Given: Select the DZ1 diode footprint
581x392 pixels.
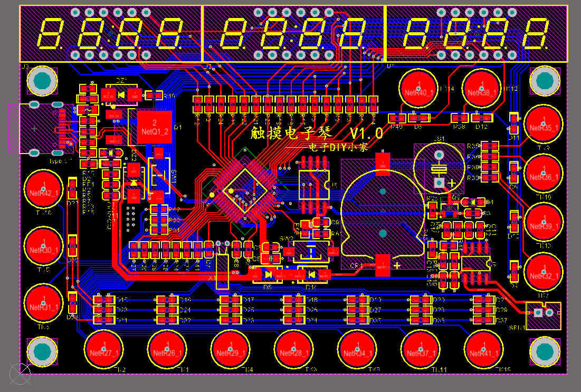Looking at the screenshot, I should tap(121, 95).
